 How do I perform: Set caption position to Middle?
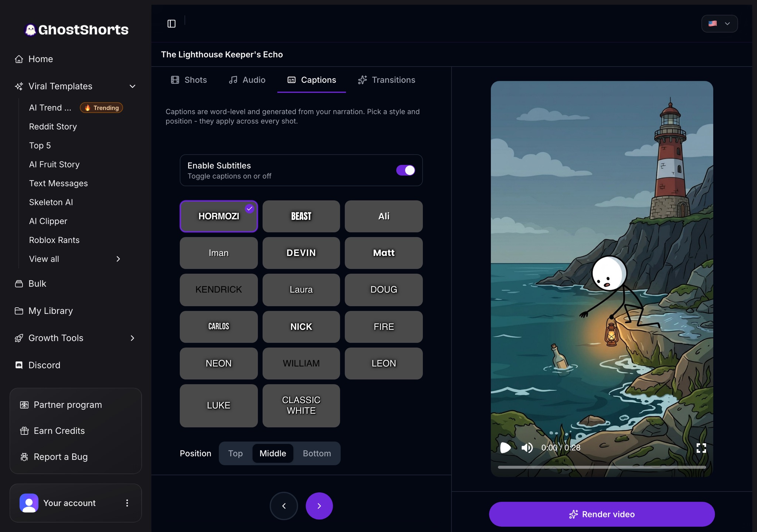[x=273, y=453]
